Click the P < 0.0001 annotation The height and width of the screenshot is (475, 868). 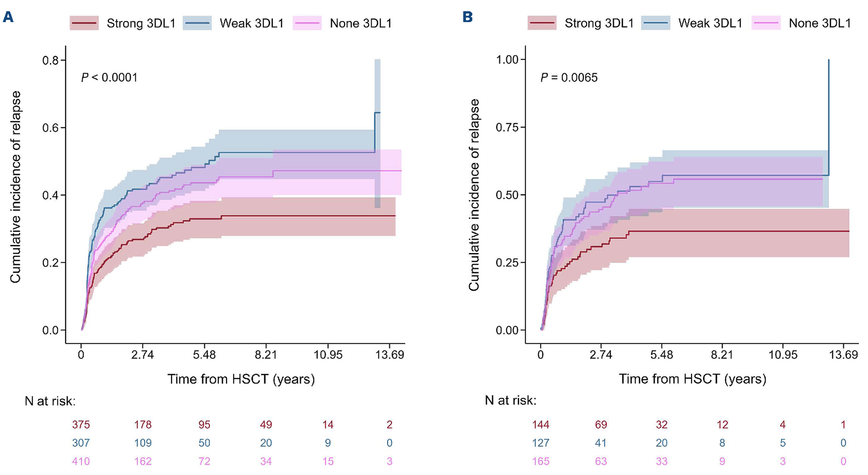coord(109,78)
